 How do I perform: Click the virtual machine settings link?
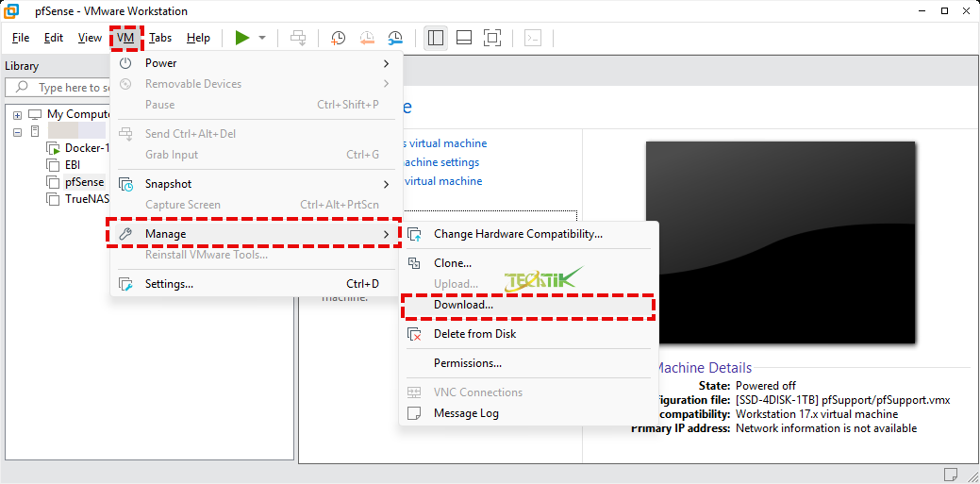[x=440, y=162]
